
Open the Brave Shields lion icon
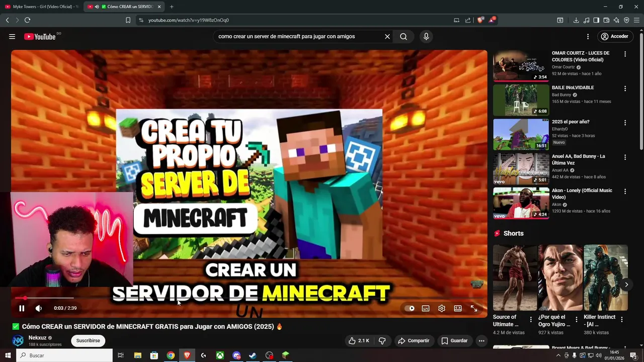point(480,20)
